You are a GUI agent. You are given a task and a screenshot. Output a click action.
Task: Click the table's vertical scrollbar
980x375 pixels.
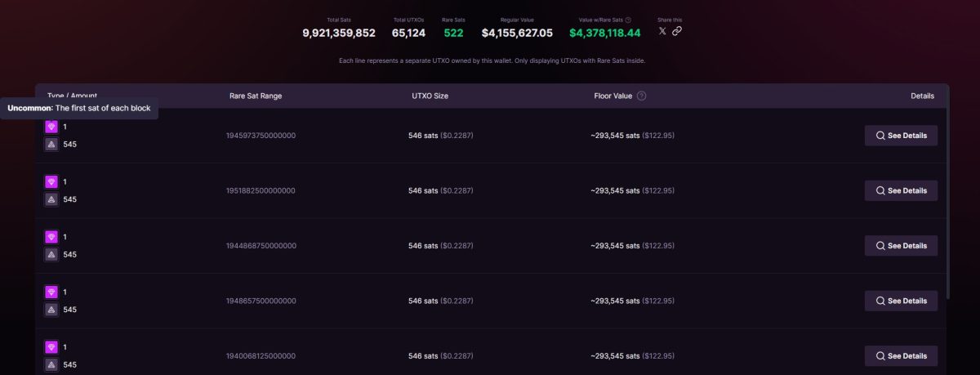947,204
